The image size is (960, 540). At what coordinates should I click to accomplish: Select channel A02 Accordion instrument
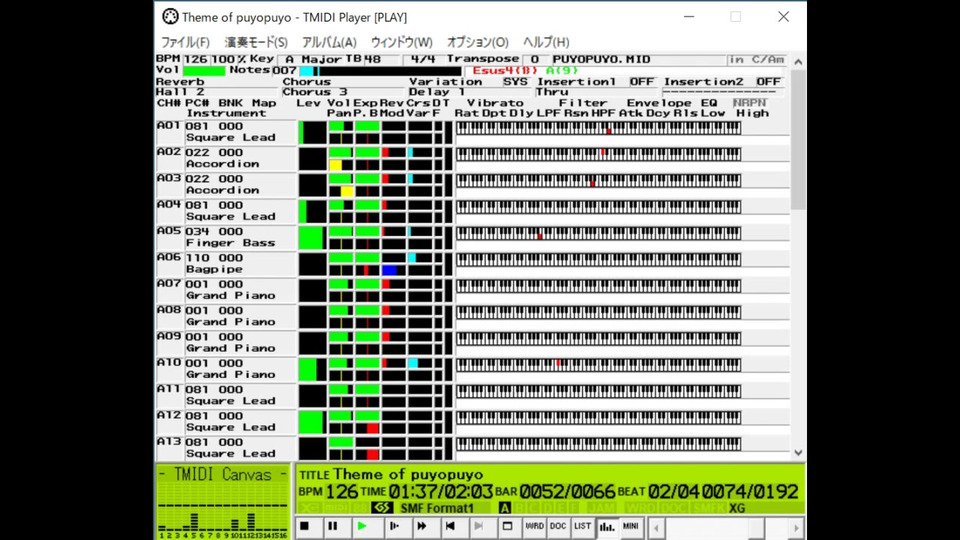[x=222, y=164]
